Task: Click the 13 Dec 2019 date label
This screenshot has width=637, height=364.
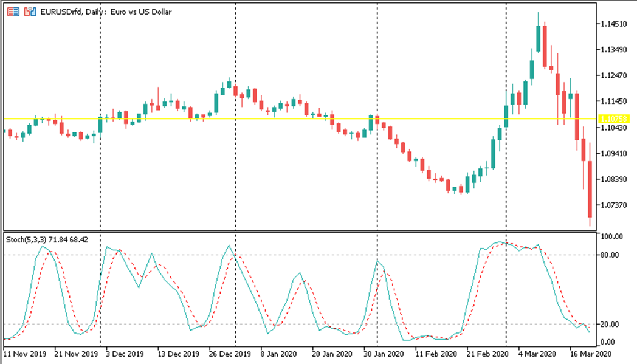Action: (x=178, y=354)
